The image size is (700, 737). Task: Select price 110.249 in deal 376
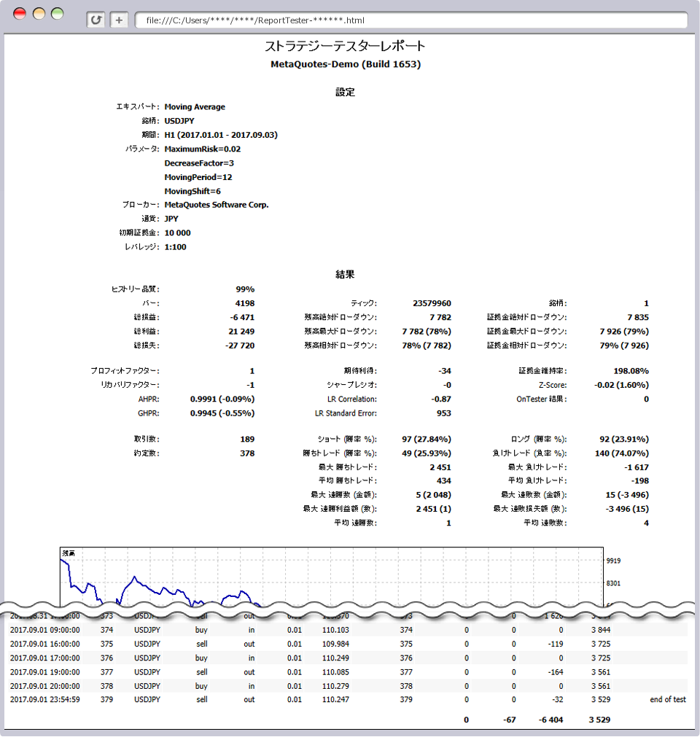coord(335,658)
